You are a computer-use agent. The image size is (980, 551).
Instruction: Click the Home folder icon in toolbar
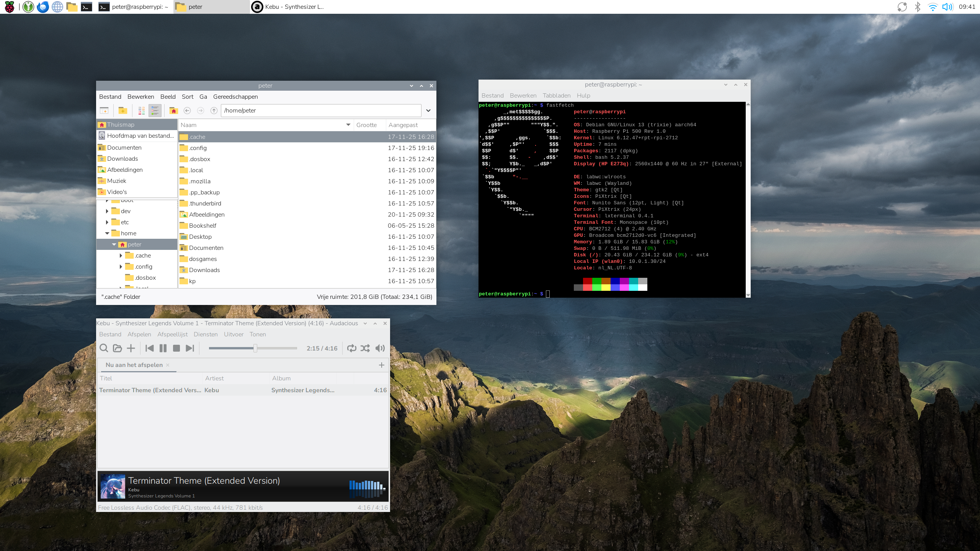tap(174, 111)
